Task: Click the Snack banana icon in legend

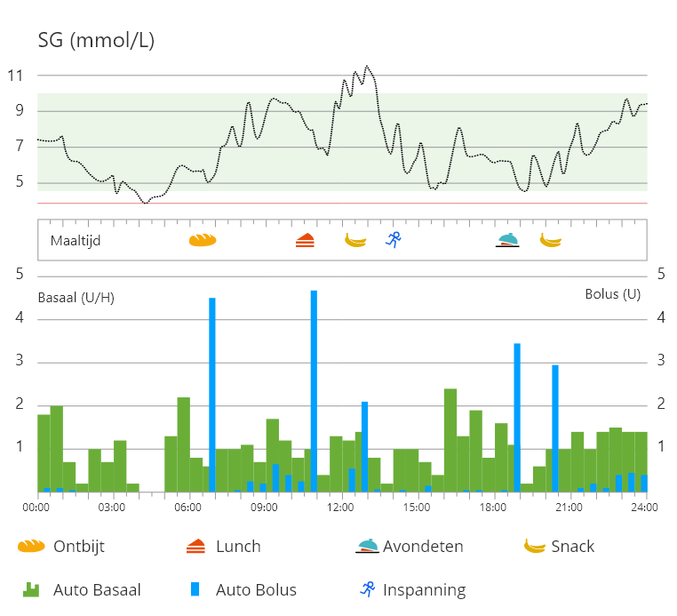Action: (x=535, y=546)
